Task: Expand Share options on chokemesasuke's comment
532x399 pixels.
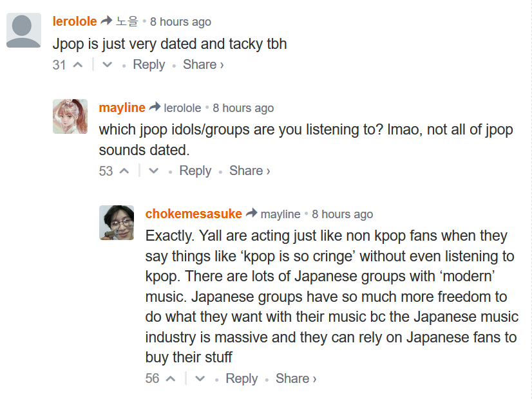Action: (296, 379)
